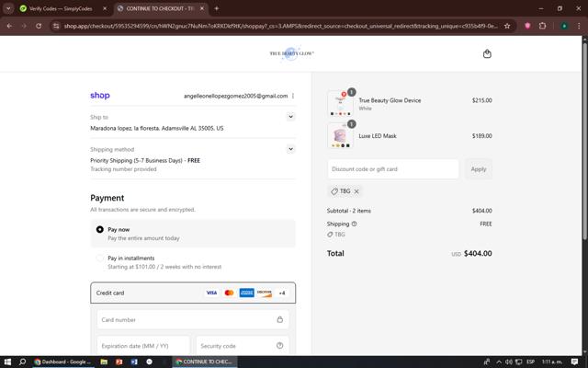Open Word from the taskbar

click(134, 362)
